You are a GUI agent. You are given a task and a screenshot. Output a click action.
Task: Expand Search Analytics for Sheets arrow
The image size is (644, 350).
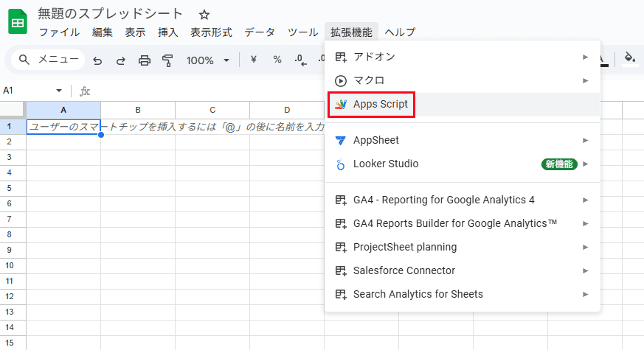[586, 295]
